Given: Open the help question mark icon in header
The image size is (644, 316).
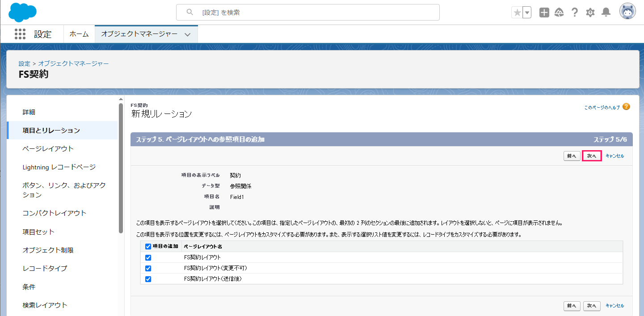Looking at the screenshot, I should pyautogui.click(x=575, y=13).
